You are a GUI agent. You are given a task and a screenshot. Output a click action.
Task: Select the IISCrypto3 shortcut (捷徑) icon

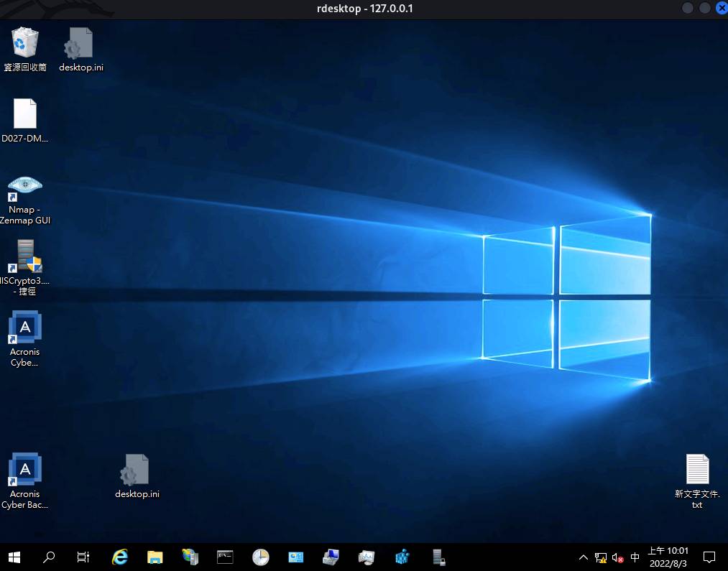click(x=24, y=268)
